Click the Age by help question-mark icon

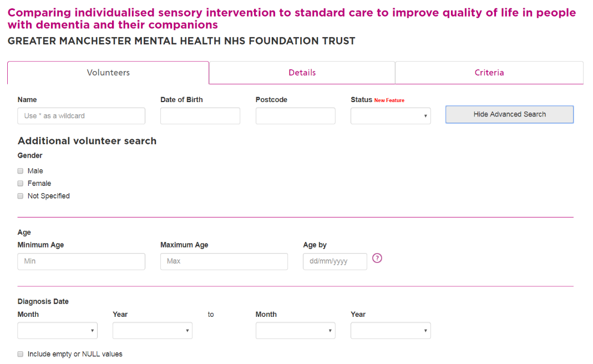click(x=377, y=258)
